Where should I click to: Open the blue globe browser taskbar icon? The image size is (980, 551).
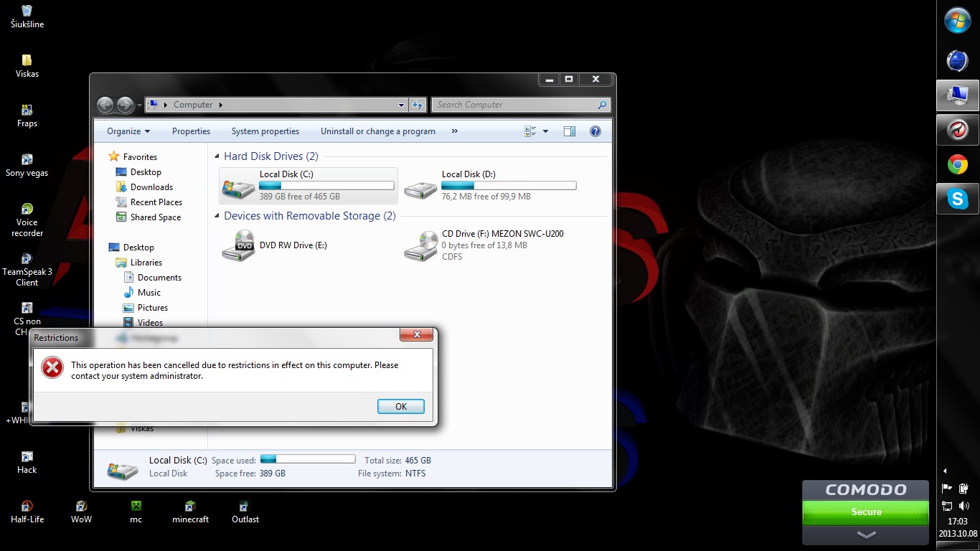click(958, 61)
